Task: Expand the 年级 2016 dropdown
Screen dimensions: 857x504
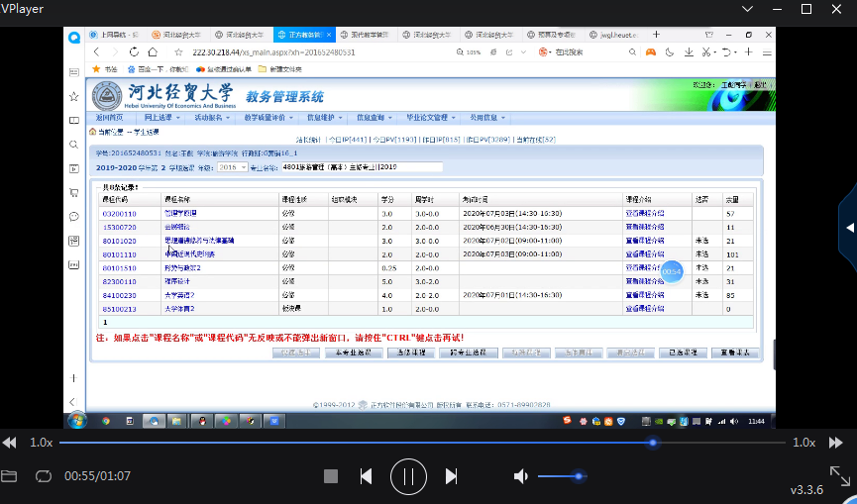Action: (232, 167)
